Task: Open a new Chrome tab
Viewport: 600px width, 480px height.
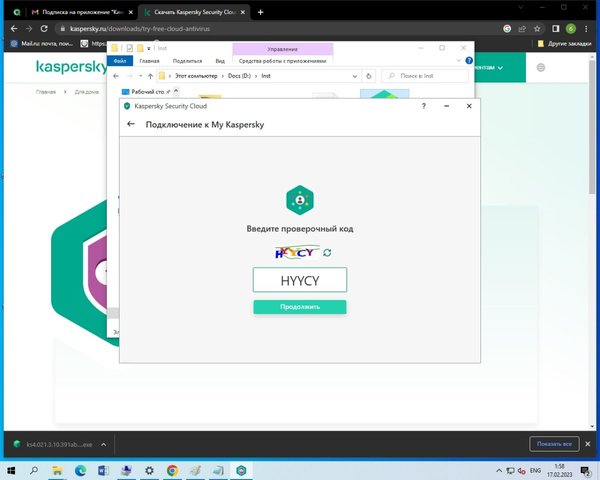Action: pyautogui.click(x=261, y=12)
